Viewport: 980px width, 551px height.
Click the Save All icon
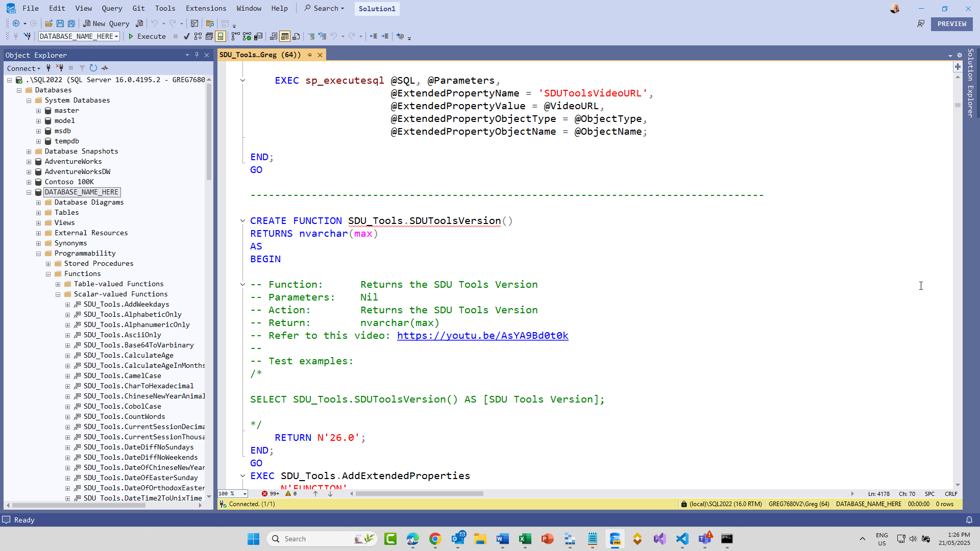(x=71, y=23)
